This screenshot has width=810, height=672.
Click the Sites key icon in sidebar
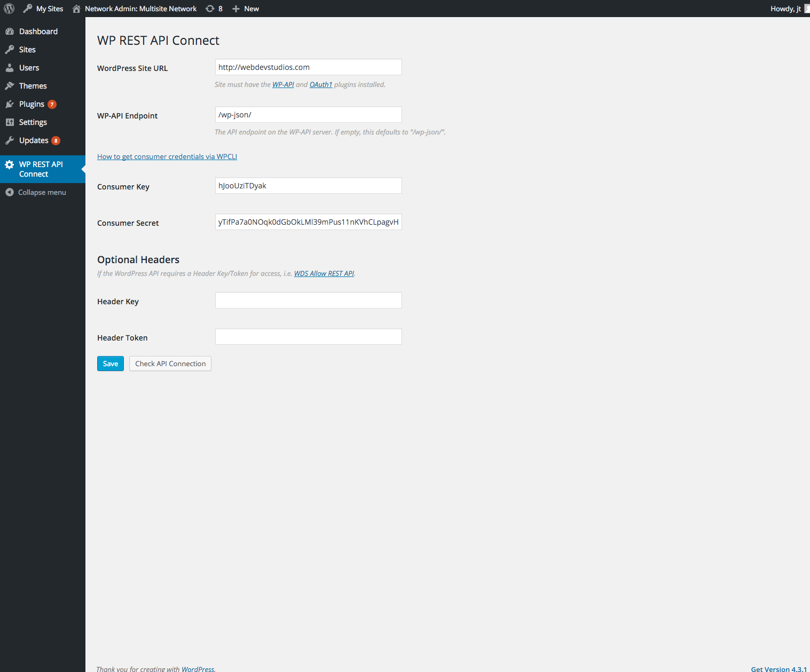[10, 50]
